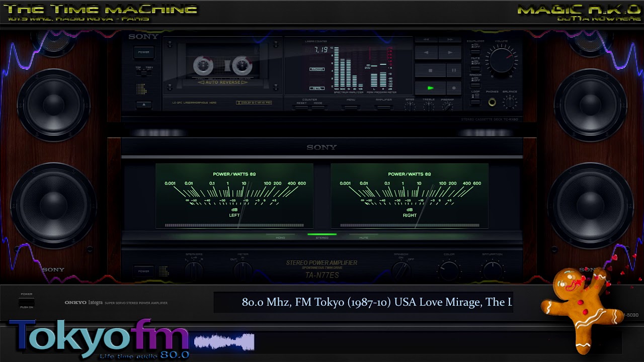The width and height of the screenshot is (644, 362).
Task: Click the Bass knob
Action: (x=410, y=106)
